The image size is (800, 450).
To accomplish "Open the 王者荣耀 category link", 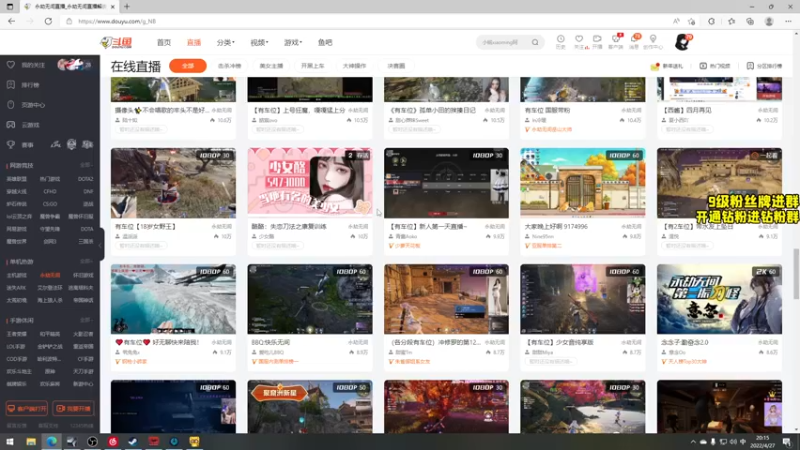I will point(17,334).
